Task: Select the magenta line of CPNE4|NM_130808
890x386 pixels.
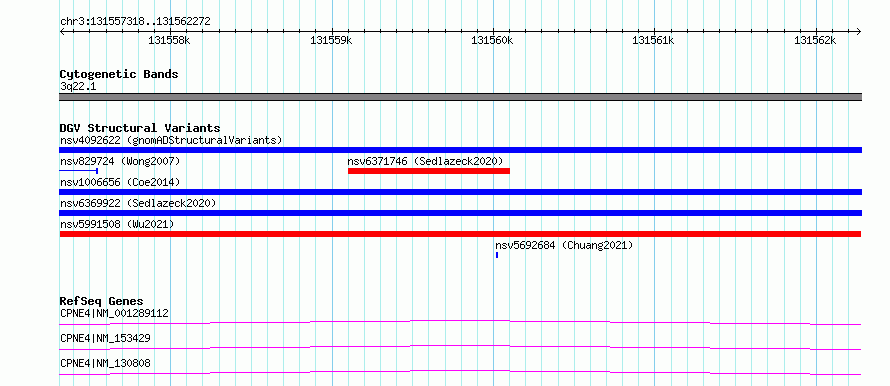Action: [460, 372]
